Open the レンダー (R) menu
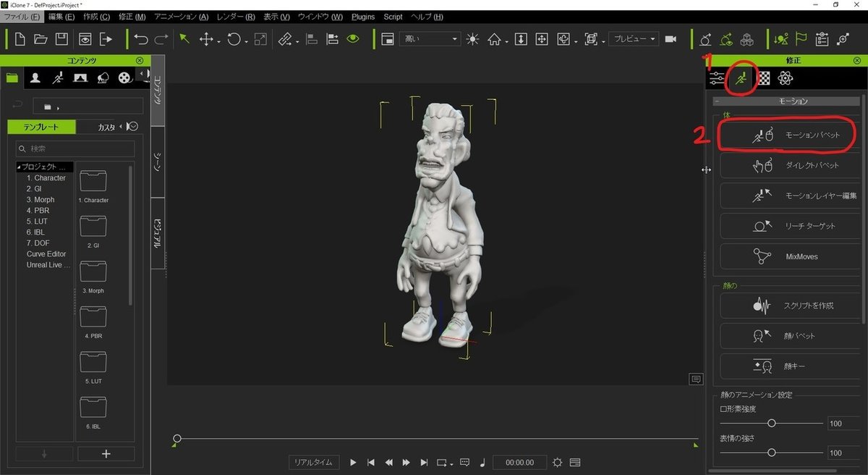 (x=236, y=16)
